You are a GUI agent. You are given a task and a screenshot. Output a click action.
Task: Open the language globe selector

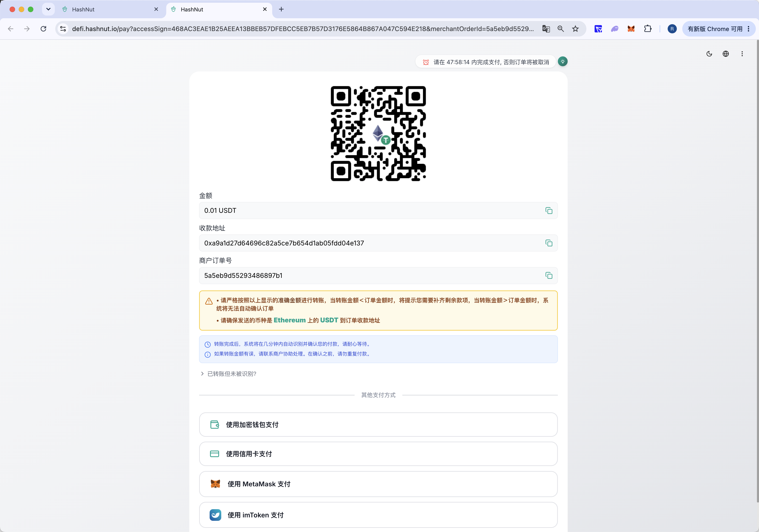pos(726,54)
